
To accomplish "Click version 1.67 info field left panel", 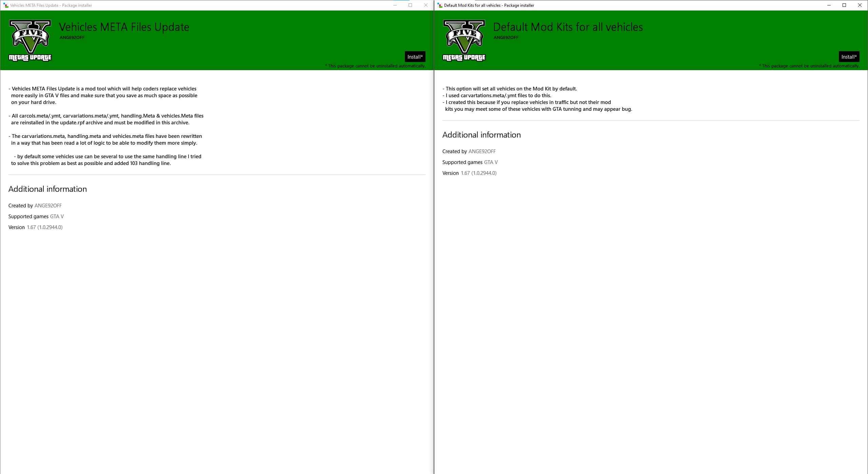I will click(x=45, y=227).
